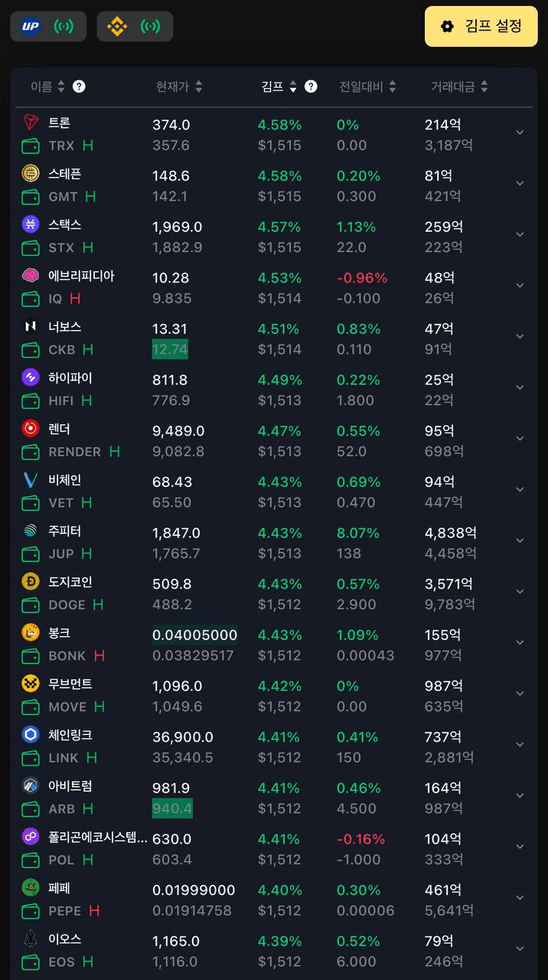Click the help icon next to 이름 header
The width and height of the screenshot is (548, 980).
click(79, 87)
